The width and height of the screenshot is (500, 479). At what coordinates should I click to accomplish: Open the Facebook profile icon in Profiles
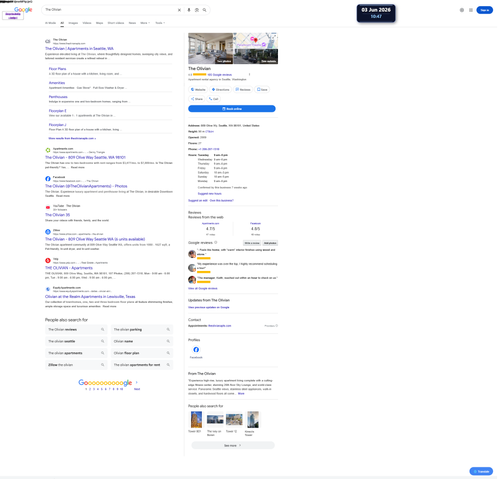pyautogui.click(x=196, y=349)
